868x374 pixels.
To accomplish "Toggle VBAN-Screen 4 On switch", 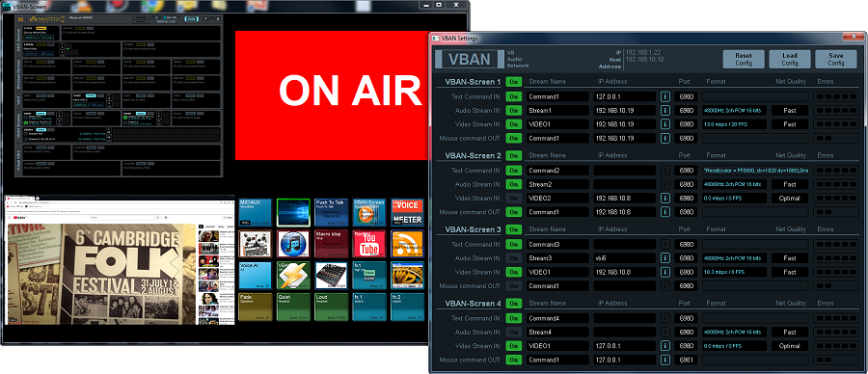I will 514,304.
